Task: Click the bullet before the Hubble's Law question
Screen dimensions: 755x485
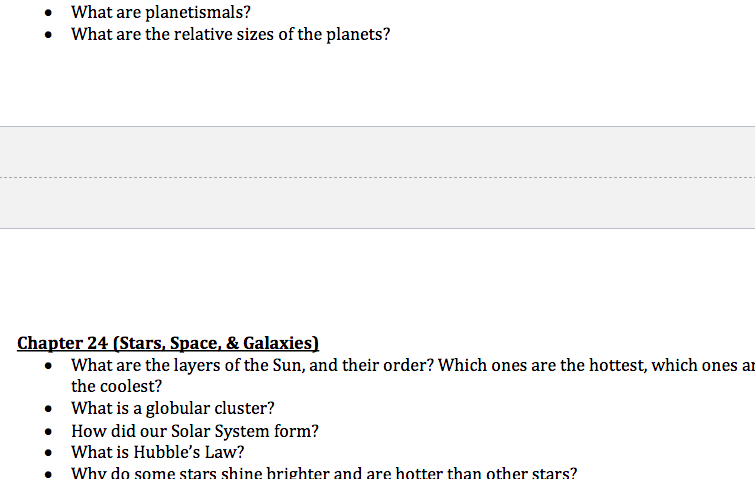Action: (x=48, y=453)
